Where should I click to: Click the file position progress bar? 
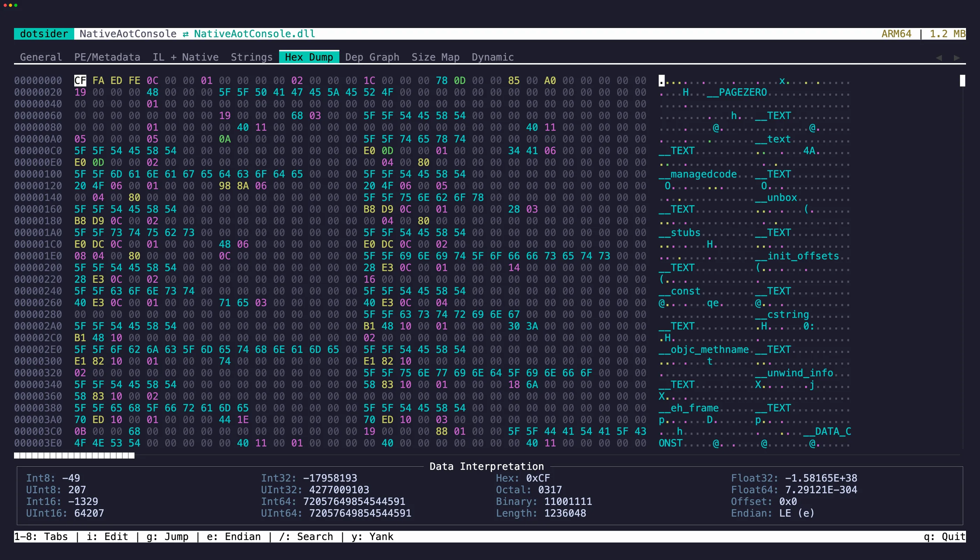coord(74,455)
